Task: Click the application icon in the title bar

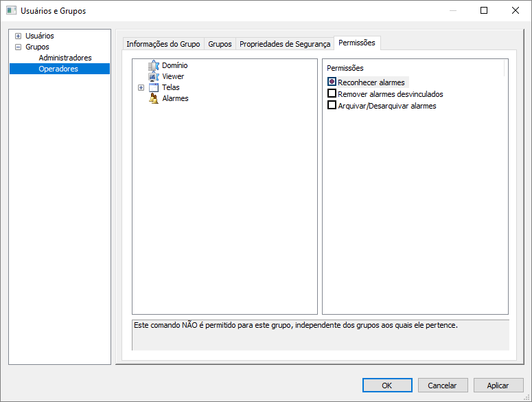Action: [x=11, y=11]
